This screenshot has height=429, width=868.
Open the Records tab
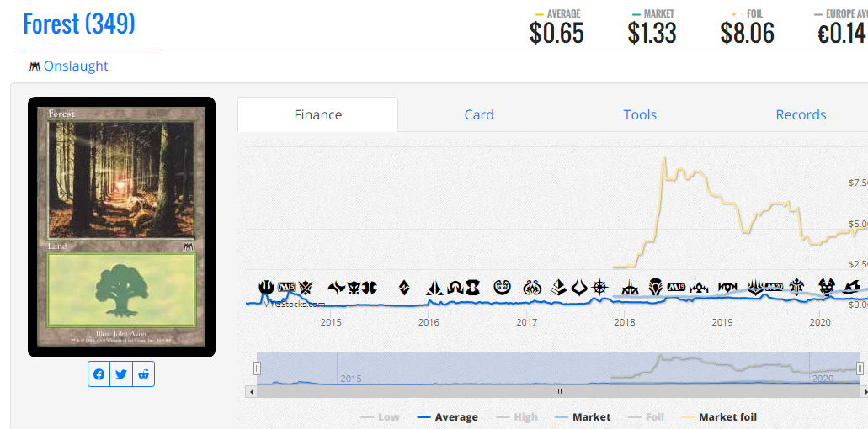click(801, 115)
